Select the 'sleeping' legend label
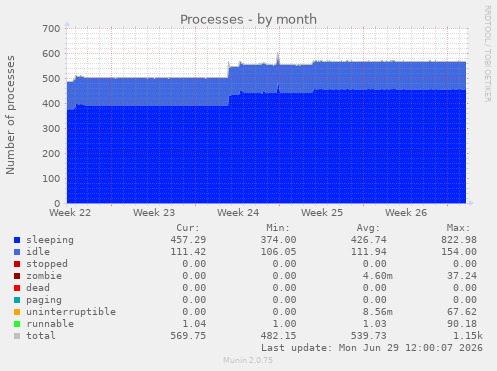 click(x=50, y=240)
